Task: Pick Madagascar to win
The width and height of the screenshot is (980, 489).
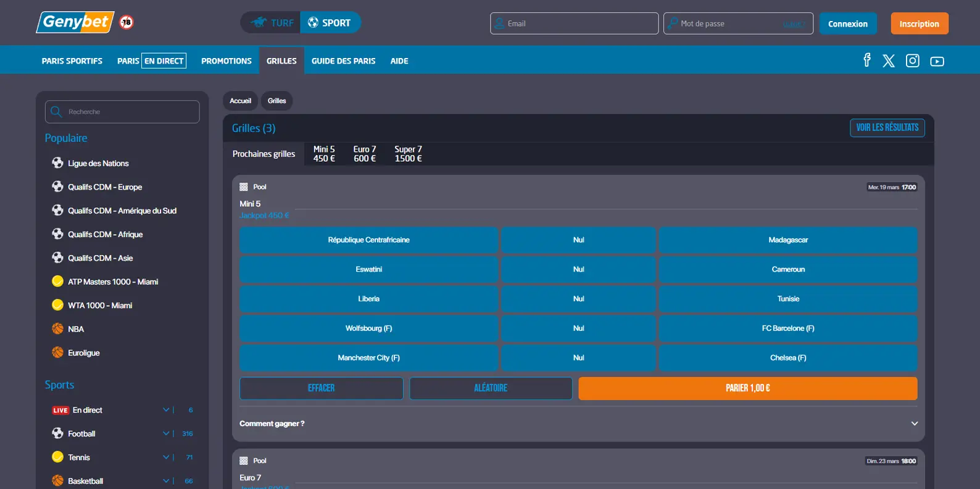Action: click(788, 240)
